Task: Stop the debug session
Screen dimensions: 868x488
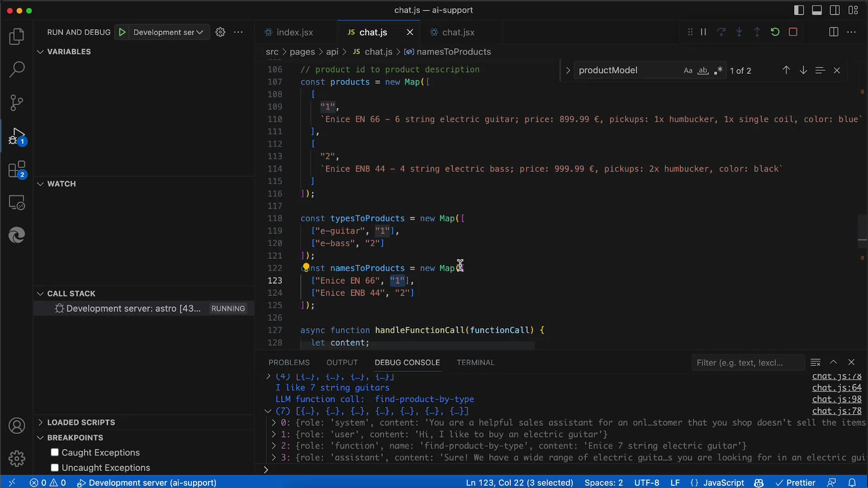Action: [793, 32]
